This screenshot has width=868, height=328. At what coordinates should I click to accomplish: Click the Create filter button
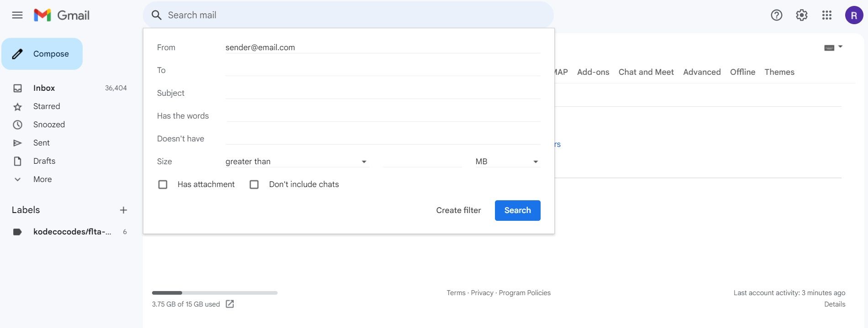pos(458,210)
